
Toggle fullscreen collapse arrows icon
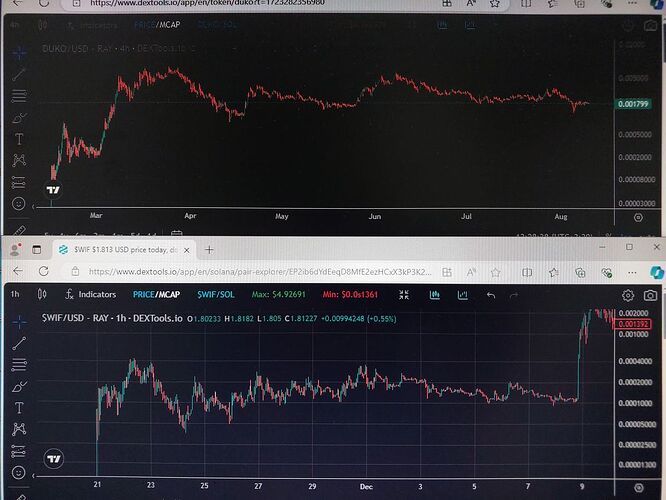coord(404,294)
